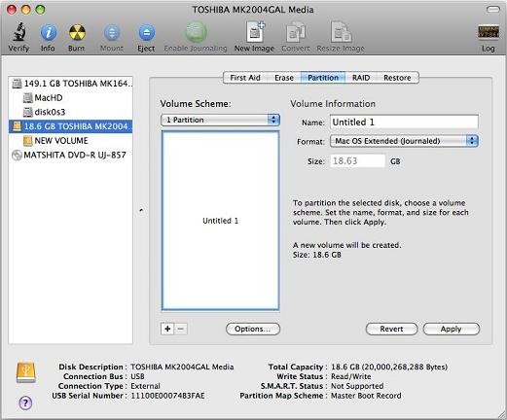Open the RAID tab
The height and width of the screenshot is (420, 507).
361,78
